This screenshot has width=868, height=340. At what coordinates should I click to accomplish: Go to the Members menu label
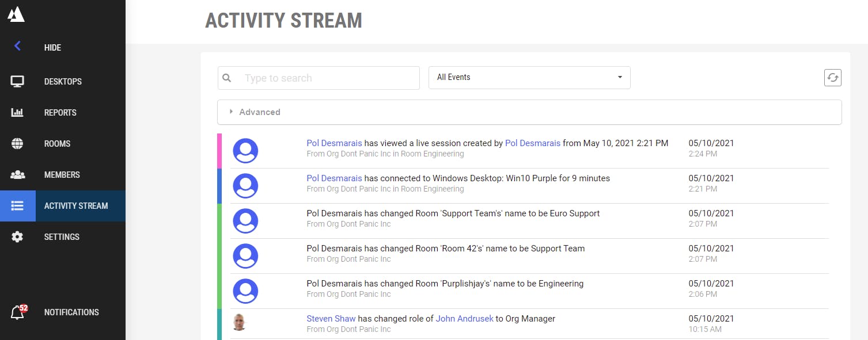pyautogui.click(x=62, y=175)
